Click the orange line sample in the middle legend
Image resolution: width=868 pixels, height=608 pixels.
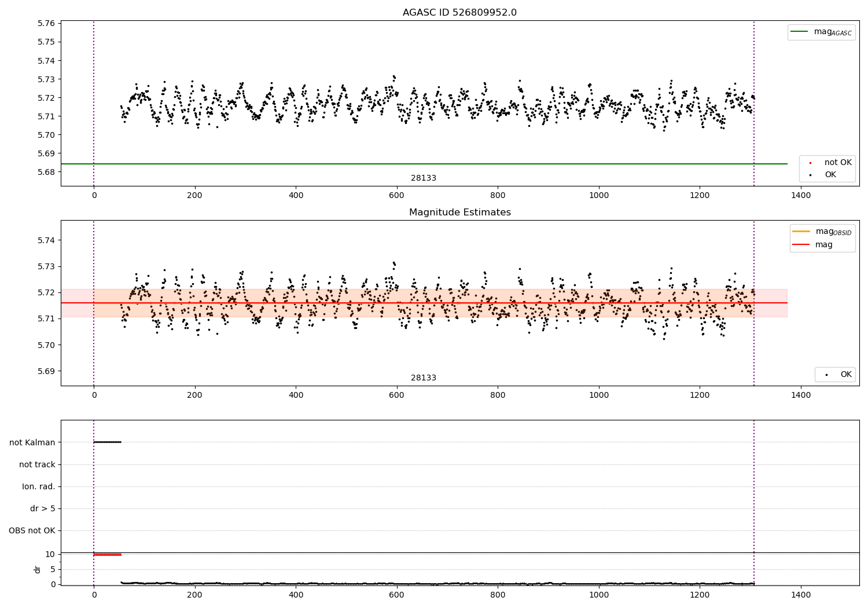(801, 231)
